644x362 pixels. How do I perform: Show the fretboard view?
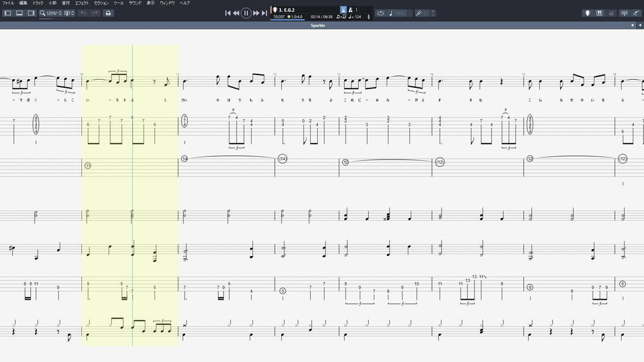pos(588,13)
